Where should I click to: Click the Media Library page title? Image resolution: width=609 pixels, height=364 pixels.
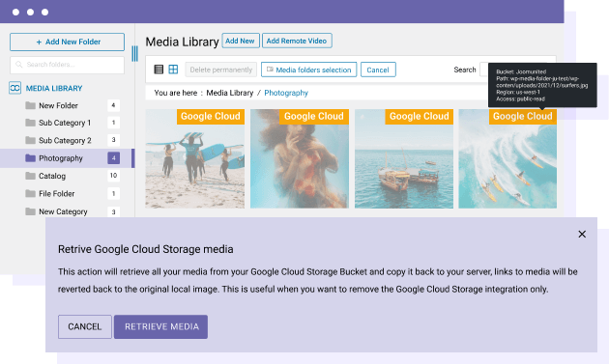click(182, 42)
